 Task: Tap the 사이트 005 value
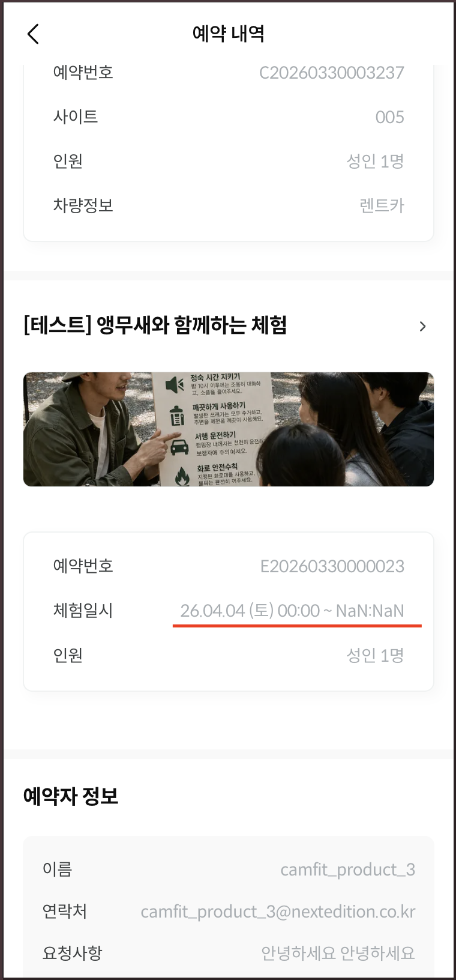pos(389,117)
